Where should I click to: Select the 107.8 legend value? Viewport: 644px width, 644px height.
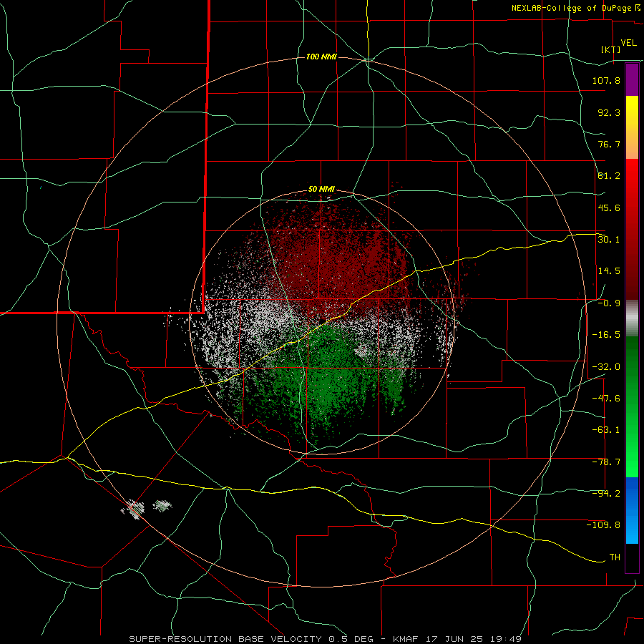(606, 80)
